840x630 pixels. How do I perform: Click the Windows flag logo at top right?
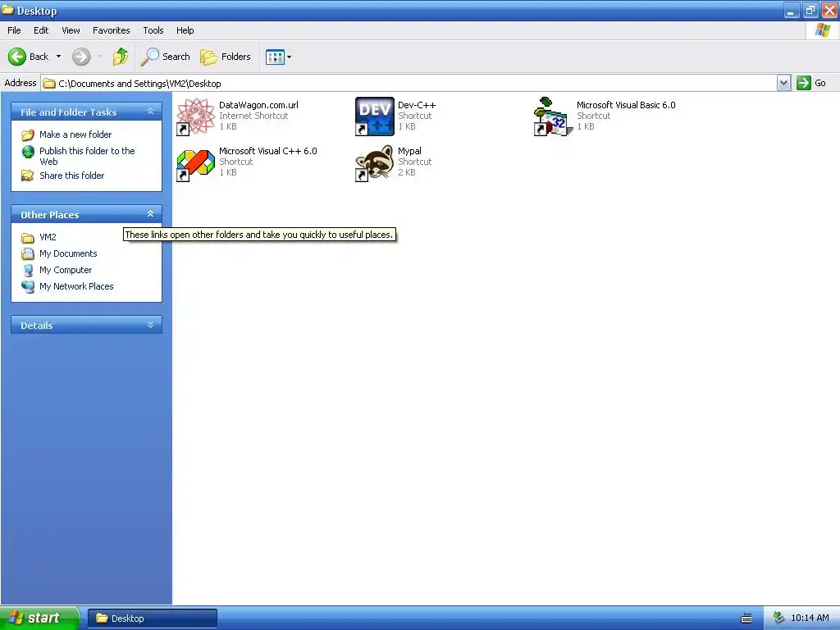[822, 30]
